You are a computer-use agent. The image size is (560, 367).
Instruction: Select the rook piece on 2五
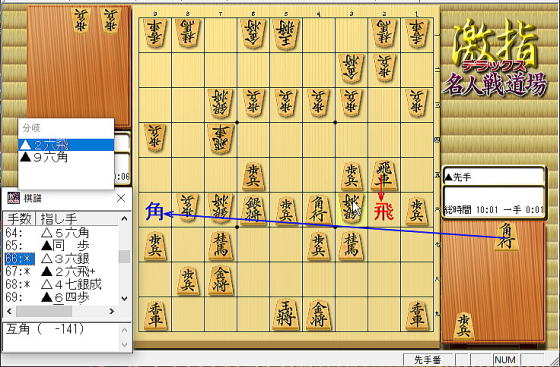coord(384,176)
